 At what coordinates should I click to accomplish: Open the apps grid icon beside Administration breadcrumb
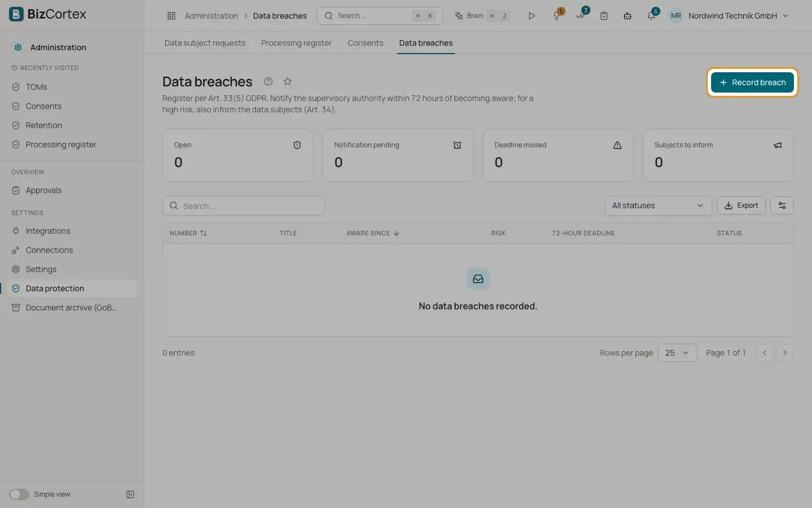[171, 16]
